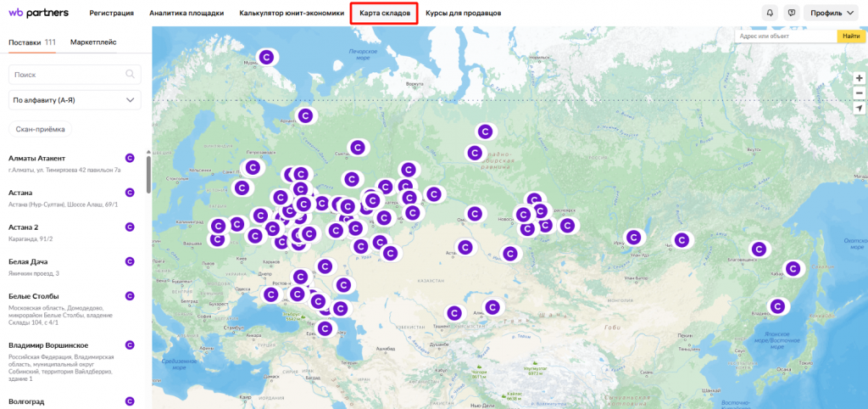Click purple marker icon next to Алматы Атакент
This screenshot has width=868, height=409.
point(130,157)
